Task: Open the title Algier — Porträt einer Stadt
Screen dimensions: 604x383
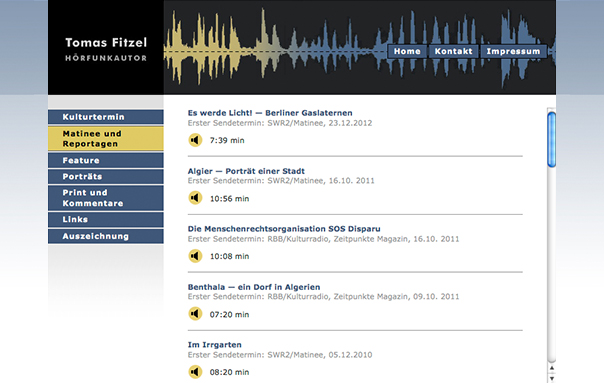Action: (x=246, y=171)
